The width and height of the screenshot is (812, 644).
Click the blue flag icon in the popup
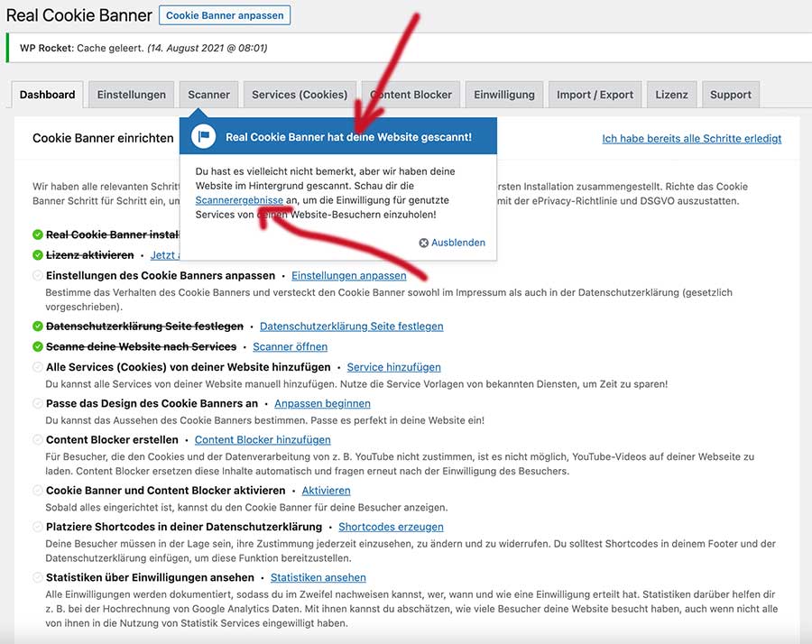pyautogui.click(x=203, y=137)
